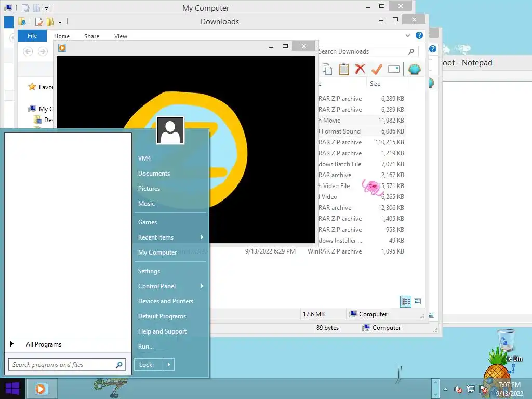Open the View ribbon tab
Viewport: 532px width, 399px height.
tap(121, 36)
